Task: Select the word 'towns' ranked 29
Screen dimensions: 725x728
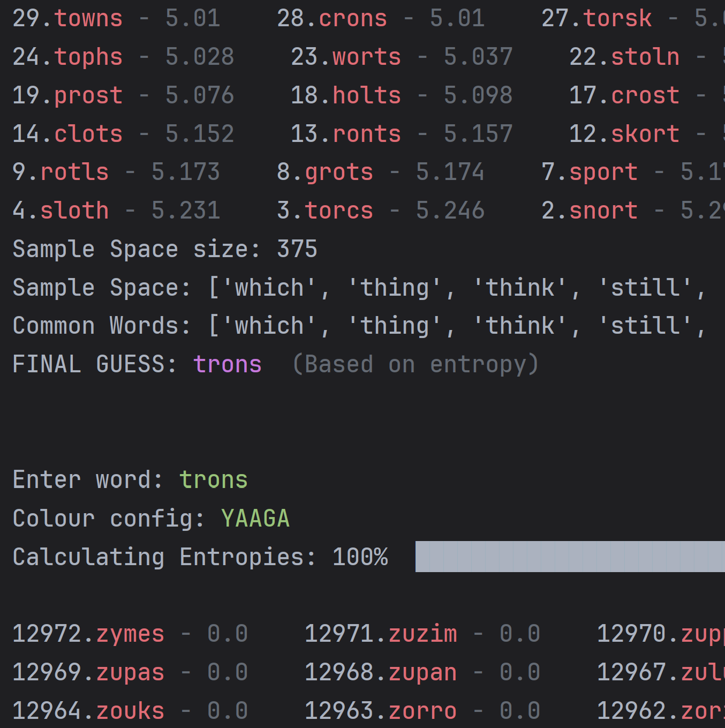Action: pyautogui.click(x=87, y=18)
